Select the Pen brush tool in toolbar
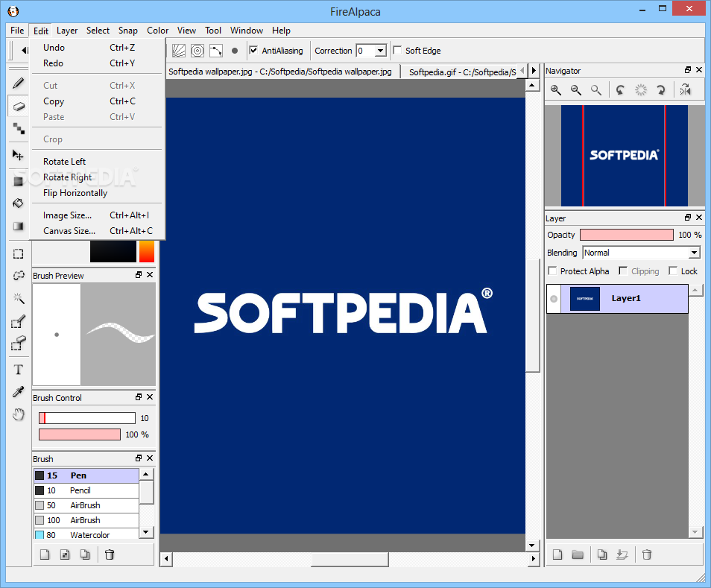The image size is (711, 588). [x=18, y=83]
